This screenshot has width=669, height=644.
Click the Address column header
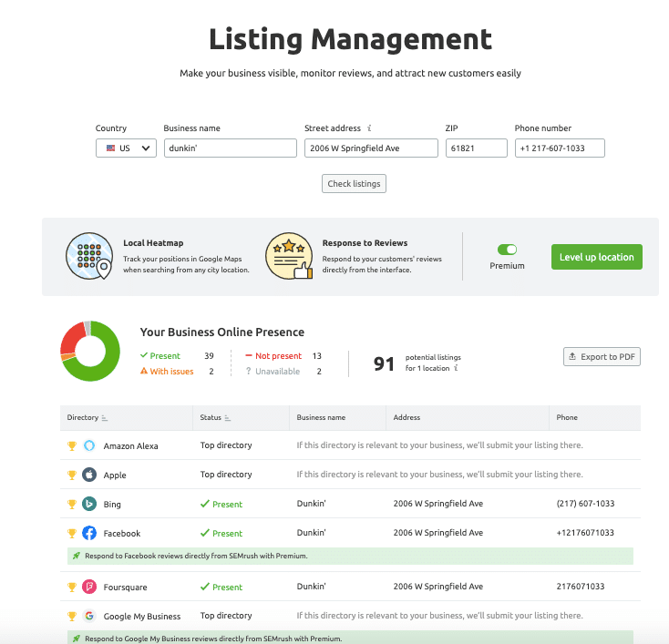click(x=407, y=417)
